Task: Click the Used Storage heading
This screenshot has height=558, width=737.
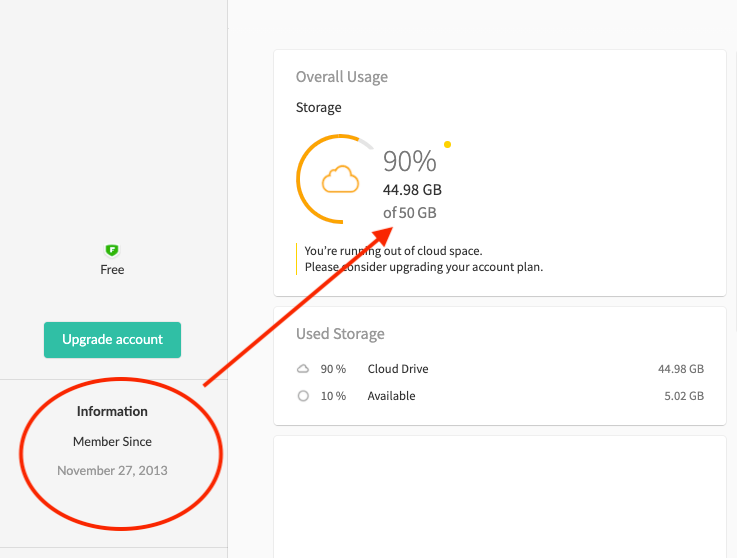Action: coord(340,334)
